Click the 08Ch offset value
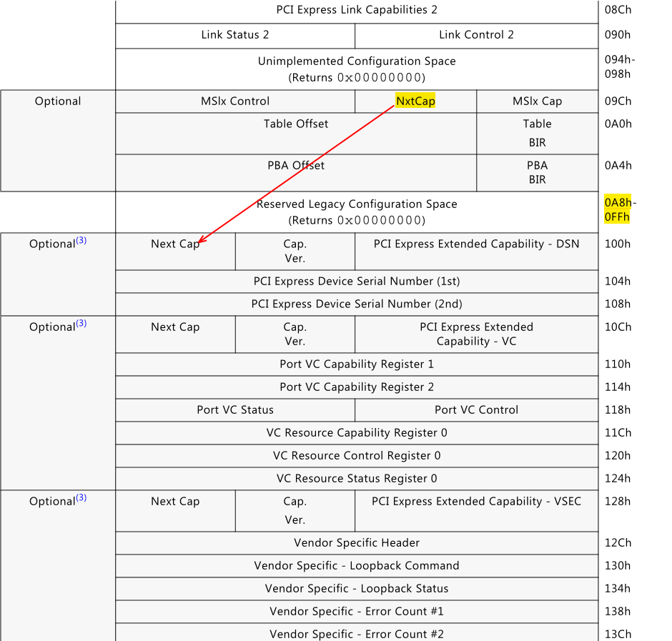This screenshot has height=641, width=672. point(618,10)
